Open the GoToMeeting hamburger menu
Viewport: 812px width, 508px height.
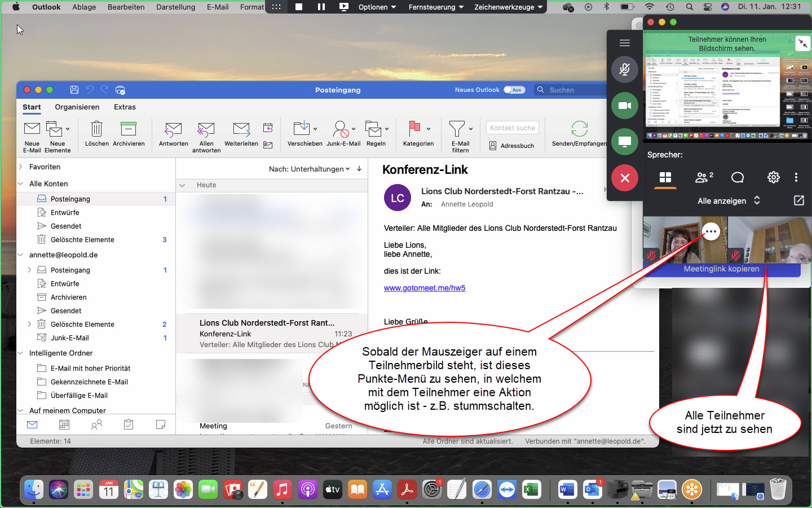pyautogui.click(x=625, y=43)
